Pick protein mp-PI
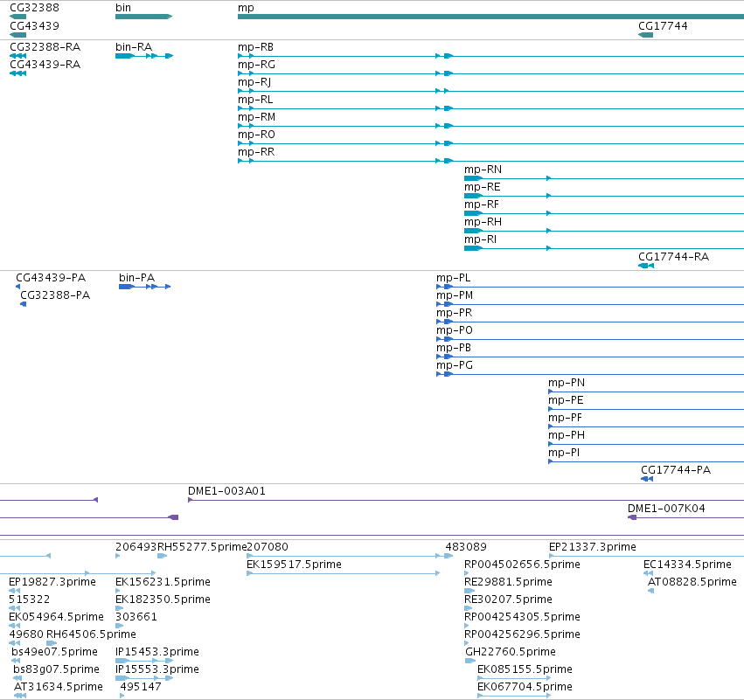The width and height of the screenshot is (744, 700). click(x=564, y=453)
